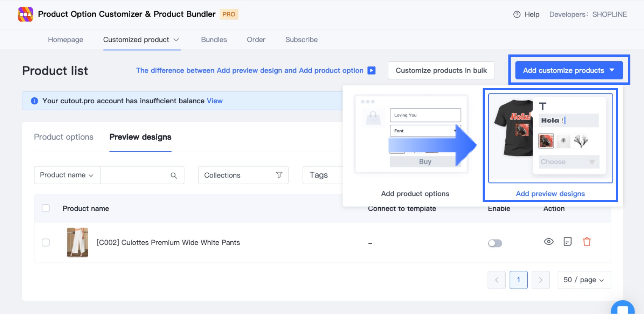Switch to the Product options tab

64,137
